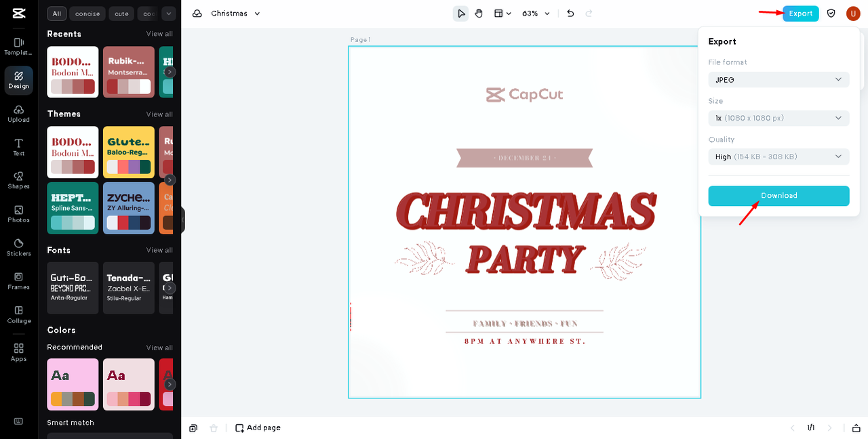Select the cute filter tag
868x439 pixels.
(x=121, y=14)
